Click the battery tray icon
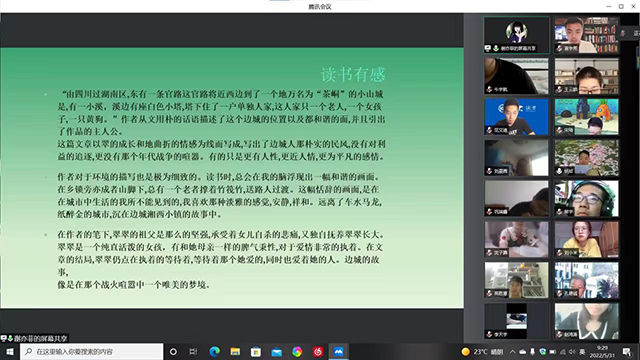640x360 pixels. click(x=553, y=351)
